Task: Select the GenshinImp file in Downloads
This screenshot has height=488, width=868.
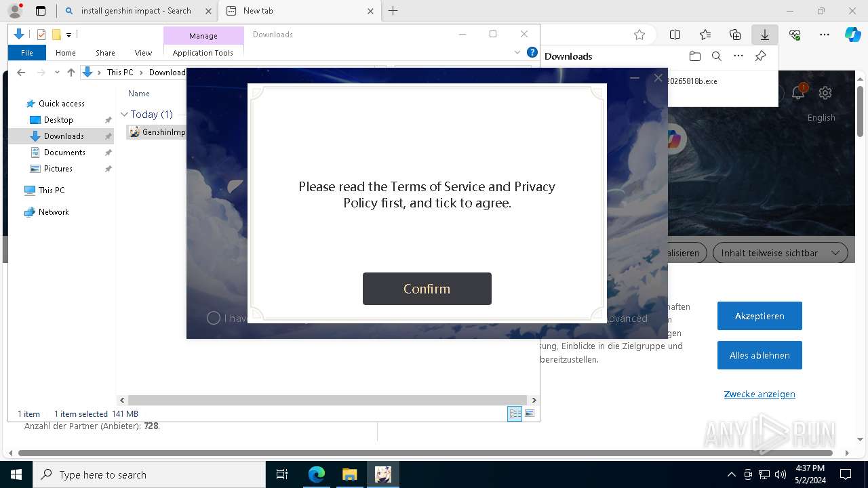Action: point(157,132)
